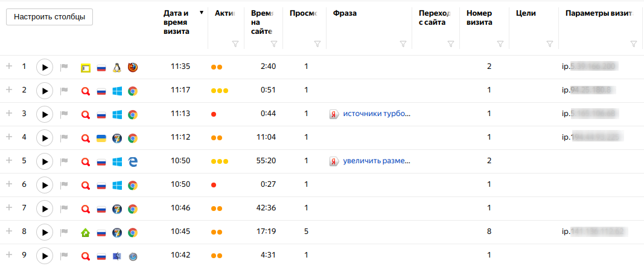
Task: Play the session replay for visit 5
Action: pyautogui.click(x=45, y=161)
